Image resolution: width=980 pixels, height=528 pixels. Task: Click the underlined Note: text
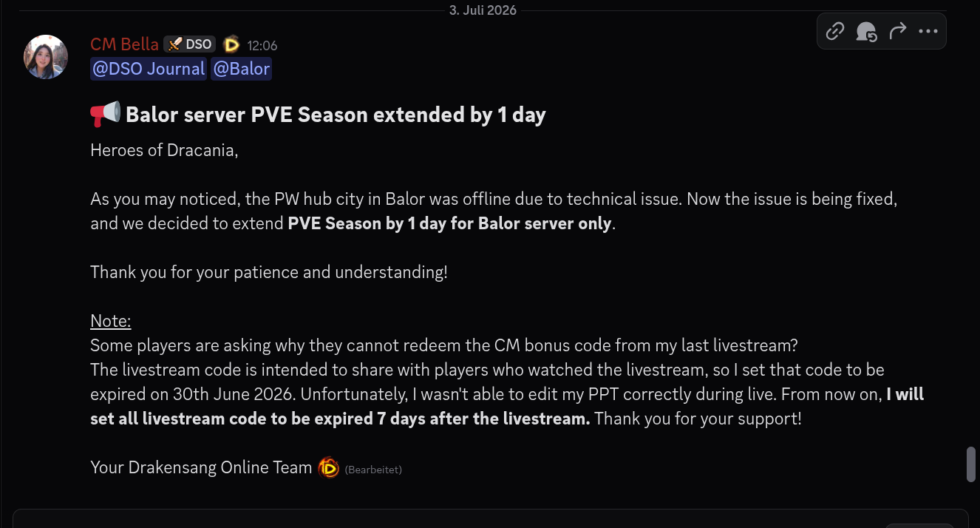pos(111,321)
